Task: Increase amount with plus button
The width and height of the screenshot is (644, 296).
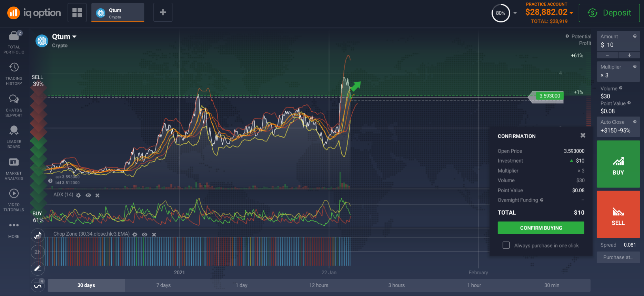Action: pos(629,55)
